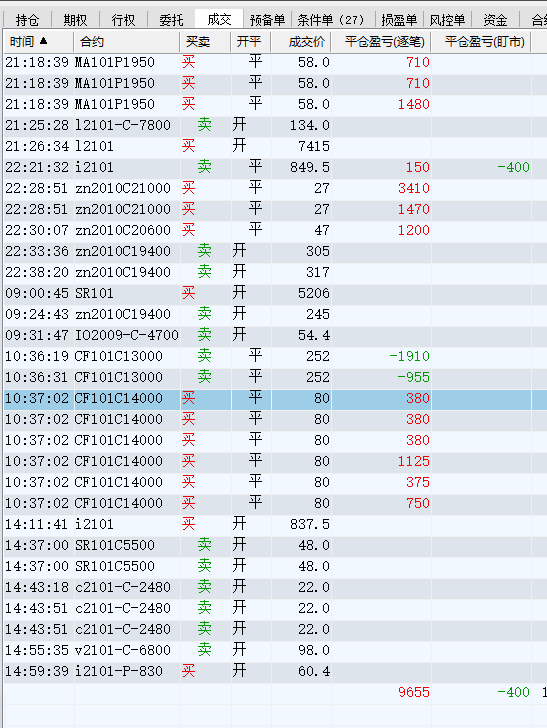
Task: Open the 风控单 tab
Action: click(447, 20)
